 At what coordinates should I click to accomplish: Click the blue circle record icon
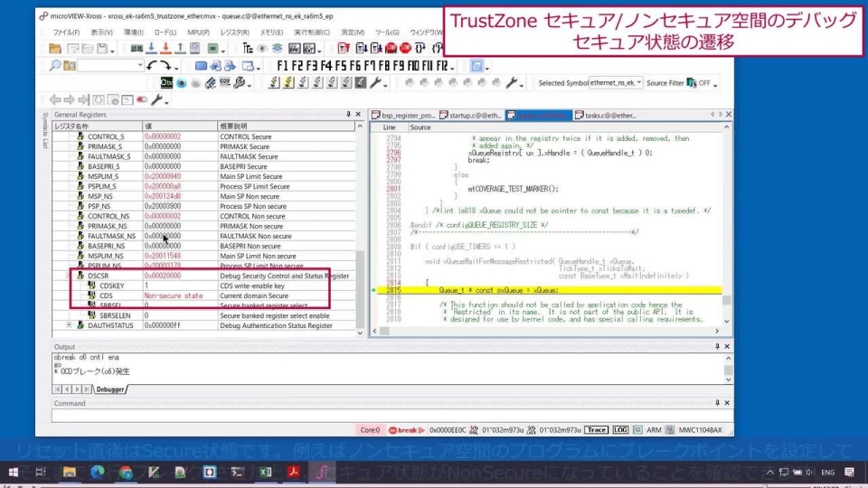click(181, 83)
